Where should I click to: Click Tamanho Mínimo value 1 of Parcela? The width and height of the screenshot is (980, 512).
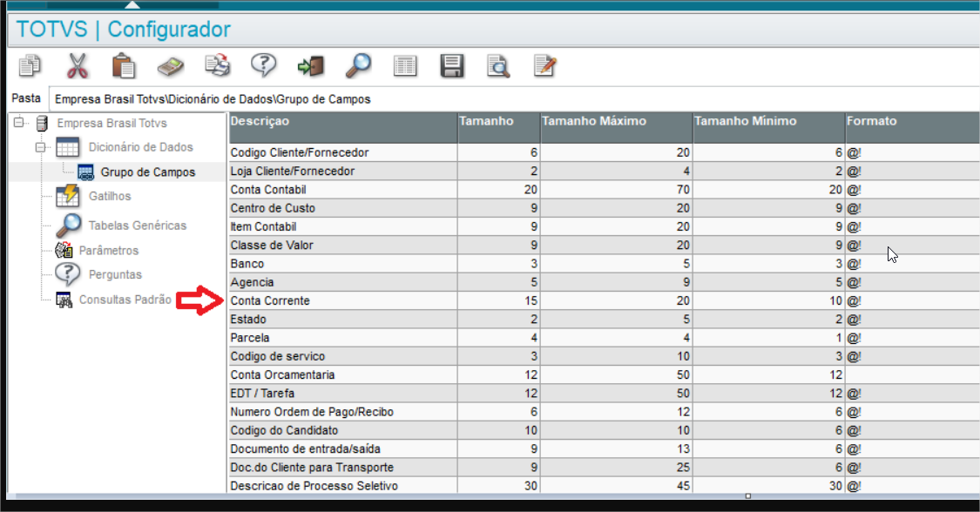[x=838, y=338]
